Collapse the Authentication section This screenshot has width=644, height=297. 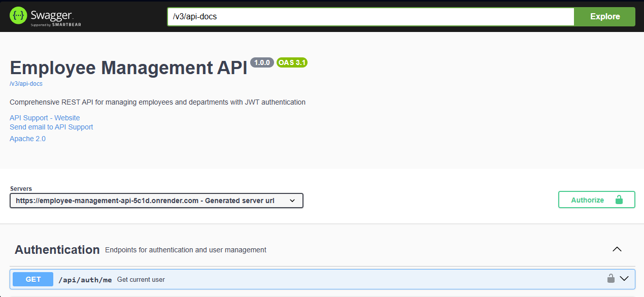tap(617, 249)
